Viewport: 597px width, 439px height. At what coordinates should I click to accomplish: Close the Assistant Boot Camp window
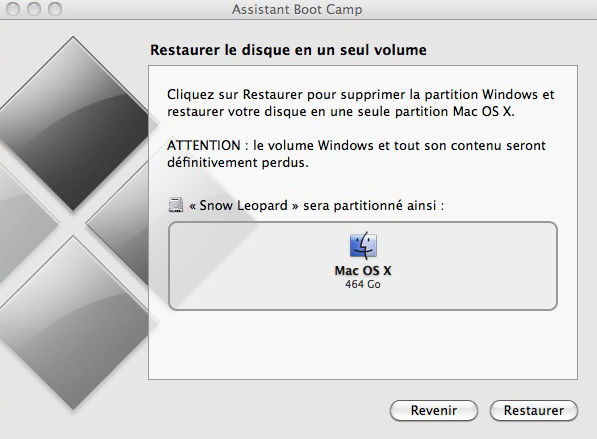click(13, 9)
